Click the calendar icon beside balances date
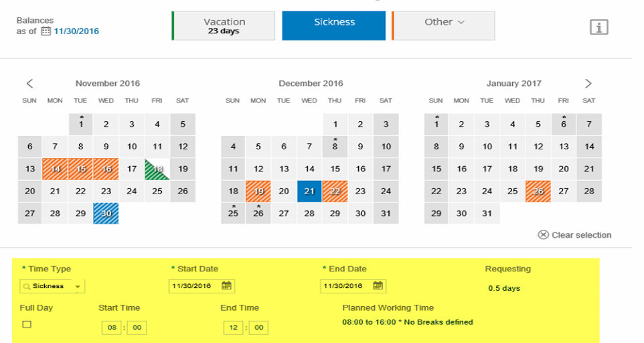 [x=46, y=31]
